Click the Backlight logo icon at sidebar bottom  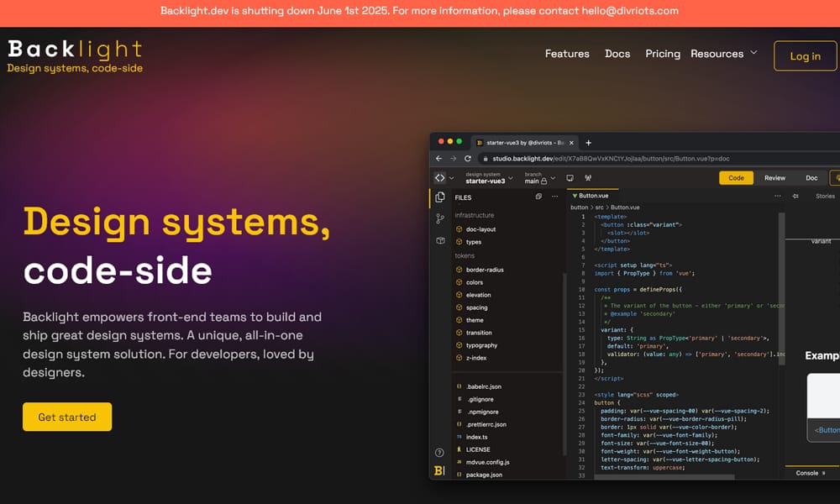(x=438, y=470)
